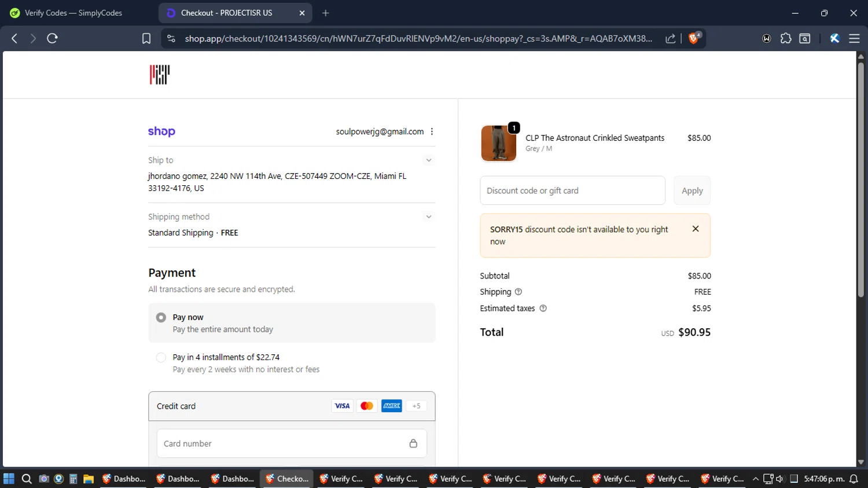Click the PROJECTISR store logo
868x488 pixels.
(x=160, y=75)
